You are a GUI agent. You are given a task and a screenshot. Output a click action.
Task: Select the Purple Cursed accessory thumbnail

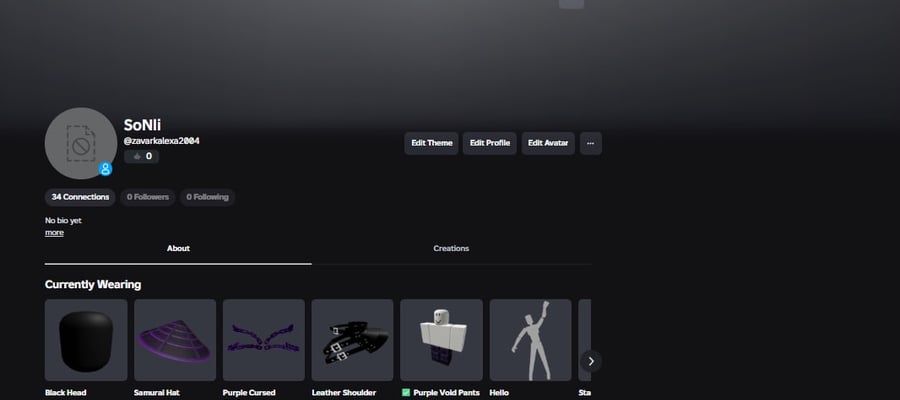[264, 340]
